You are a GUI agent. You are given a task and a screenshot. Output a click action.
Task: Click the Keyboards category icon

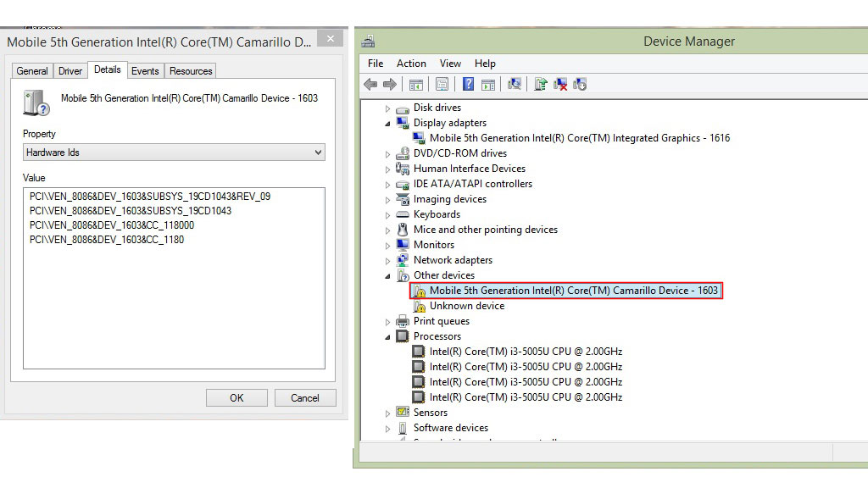[x=403, y=214]
